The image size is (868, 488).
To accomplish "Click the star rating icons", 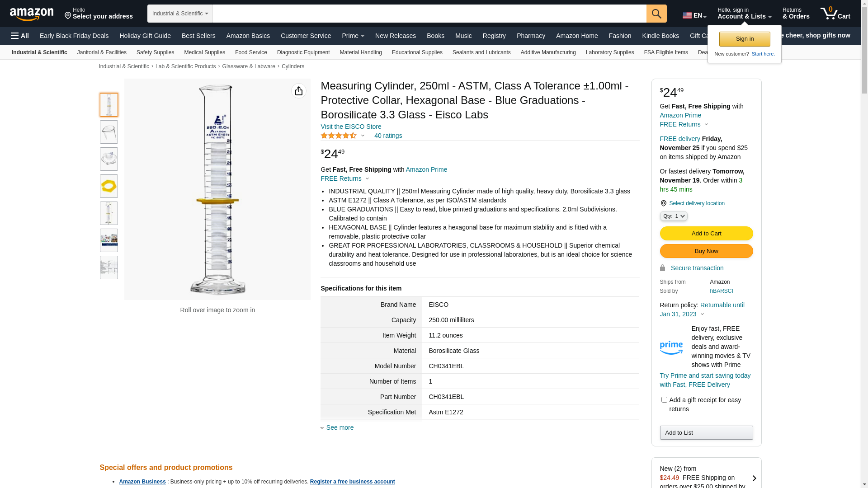I will [339, 136].
